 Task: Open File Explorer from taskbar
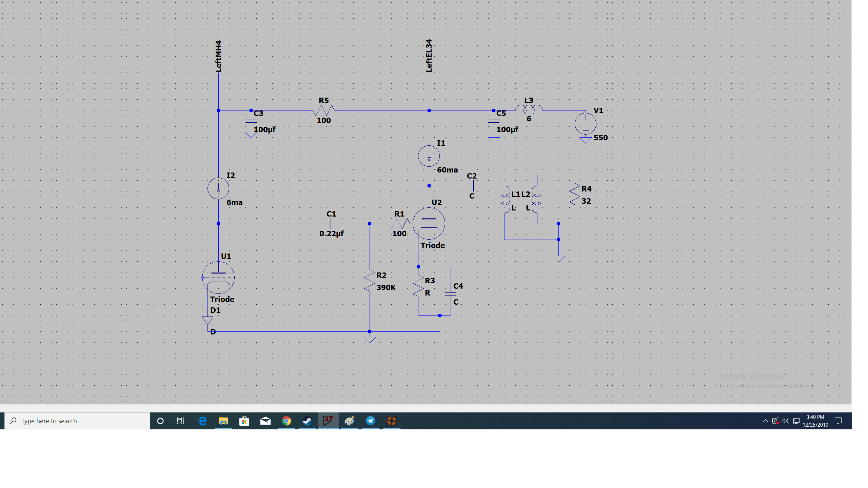(223, 421)
